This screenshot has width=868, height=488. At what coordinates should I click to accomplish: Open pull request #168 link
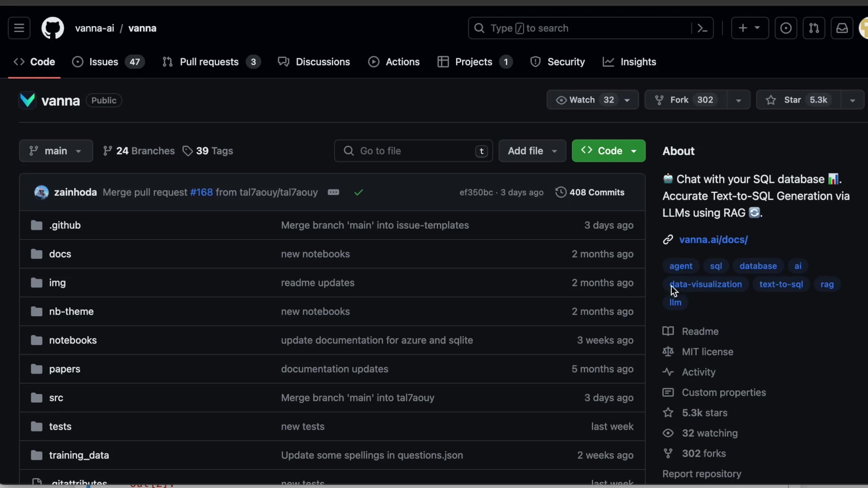pyautogui.click(x=201, y=192)
